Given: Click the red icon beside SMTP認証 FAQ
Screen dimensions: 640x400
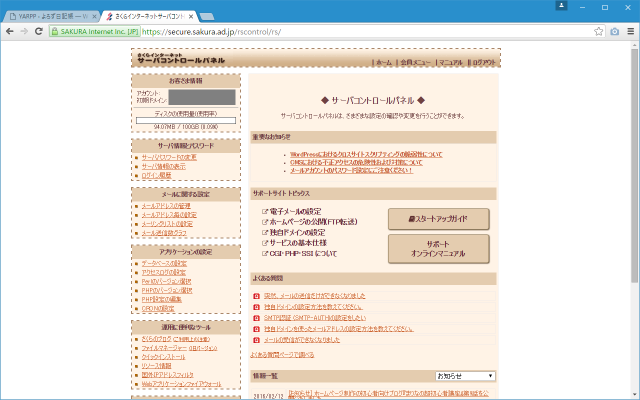Looking at the screenshot, I should coord(257,313).
